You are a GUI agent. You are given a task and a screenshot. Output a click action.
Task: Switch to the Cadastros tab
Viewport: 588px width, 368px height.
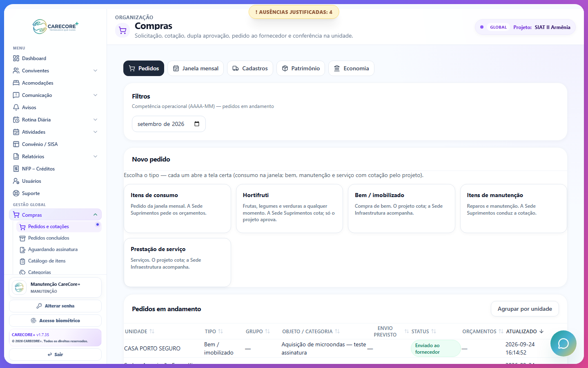tap(250, 68)
